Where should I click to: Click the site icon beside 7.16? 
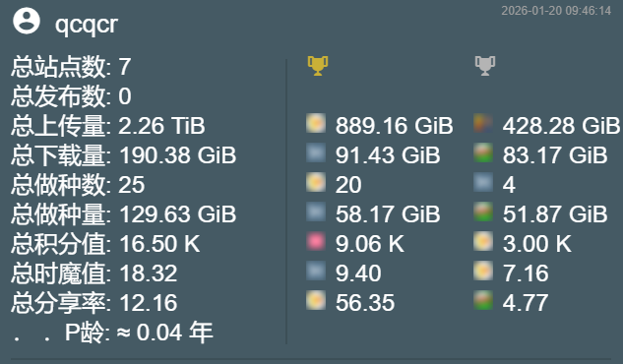pyautogui.click(x=483, y=271)
